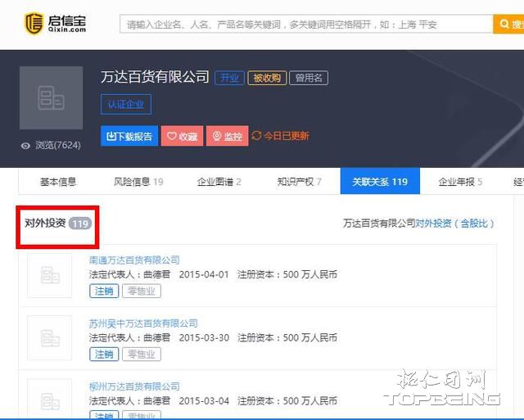524x420 pixels.
Task: Add company to favorites with 收藏
Action: point(182,136)
